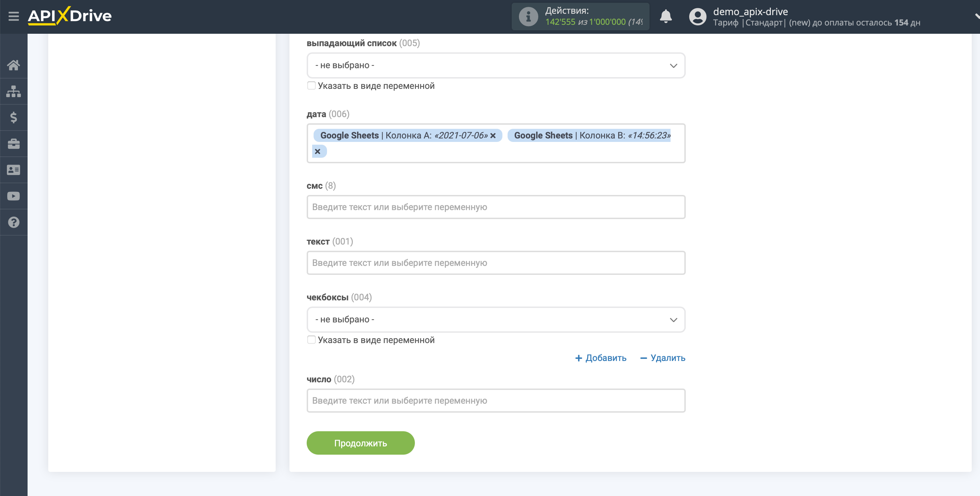980x496 pixels.
Task: Enable the выпадающий список 005 dropdown
Action: [496, 64]
